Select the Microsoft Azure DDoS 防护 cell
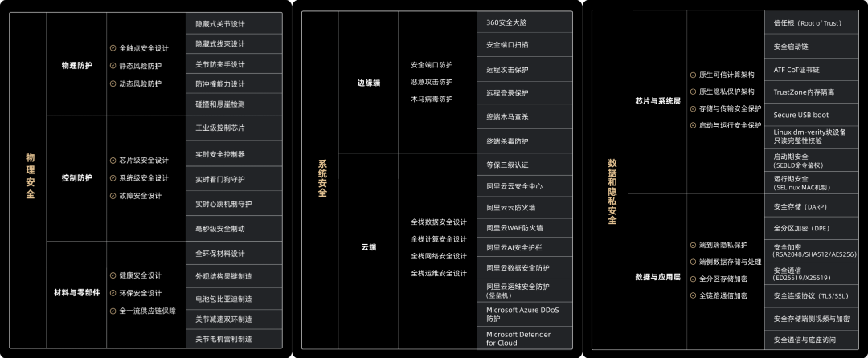The height and width of the screenshot is (358, 868). tap(525, 314)
